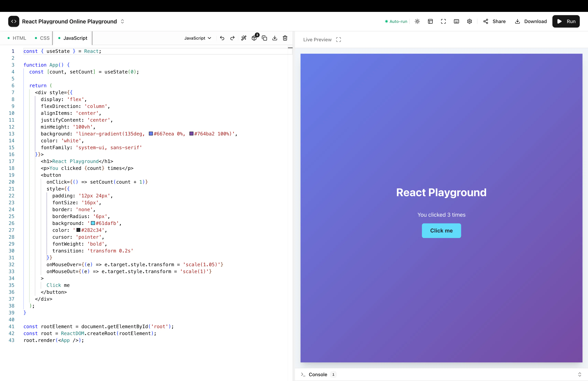This screenshot has width=588, height=381.
Task: Click line number 43 in the gutter
Action: pos(12,340)
